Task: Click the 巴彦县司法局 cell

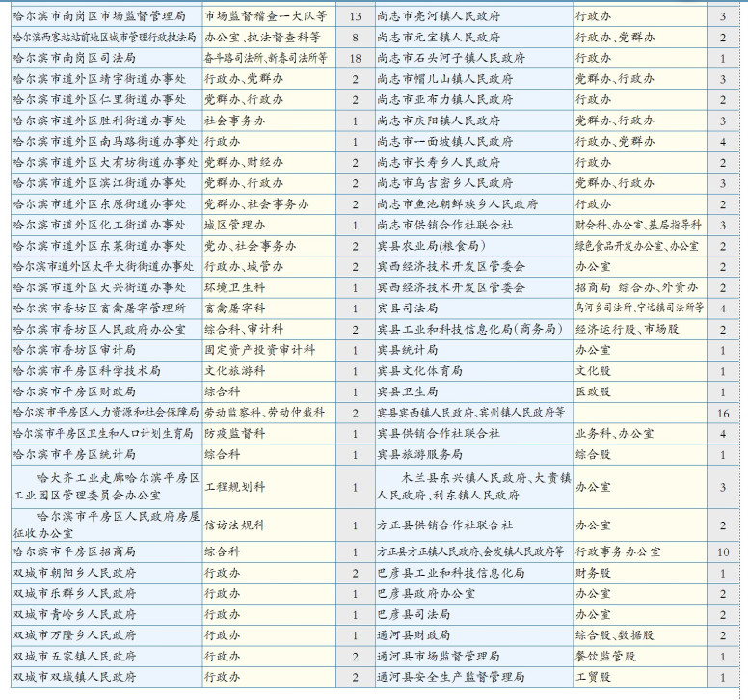Action: (414, 613)
